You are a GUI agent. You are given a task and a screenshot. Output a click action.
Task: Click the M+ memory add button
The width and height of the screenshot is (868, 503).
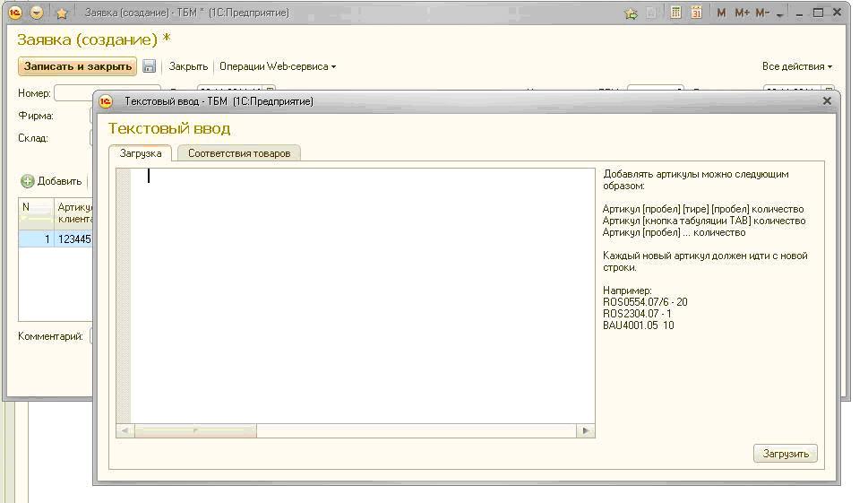click(x=742, y=13)
